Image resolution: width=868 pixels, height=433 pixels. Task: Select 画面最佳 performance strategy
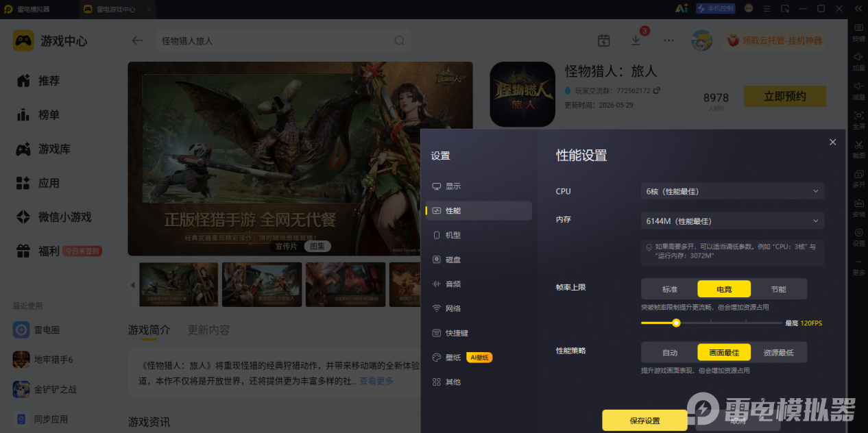pos(724,353)
